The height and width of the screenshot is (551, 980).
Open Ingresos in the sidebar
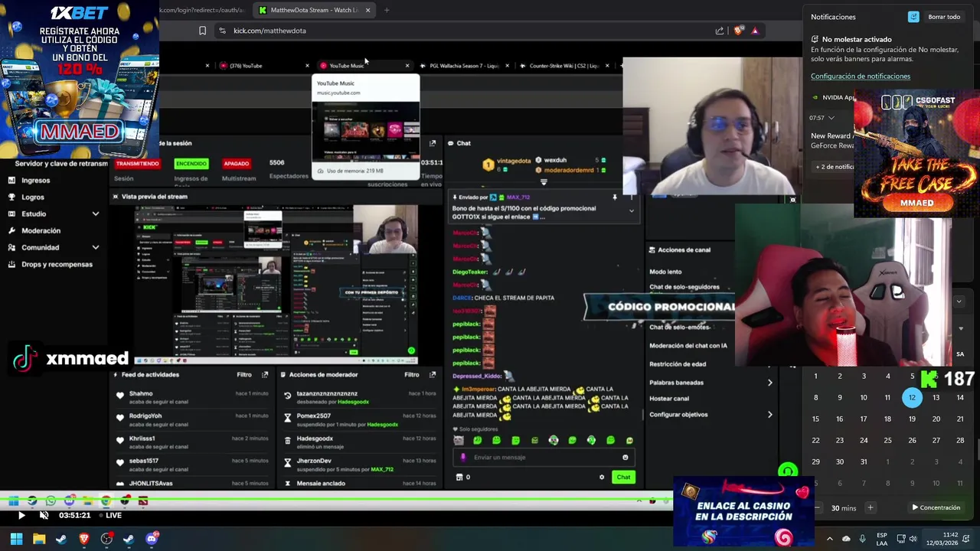point(35,181)
